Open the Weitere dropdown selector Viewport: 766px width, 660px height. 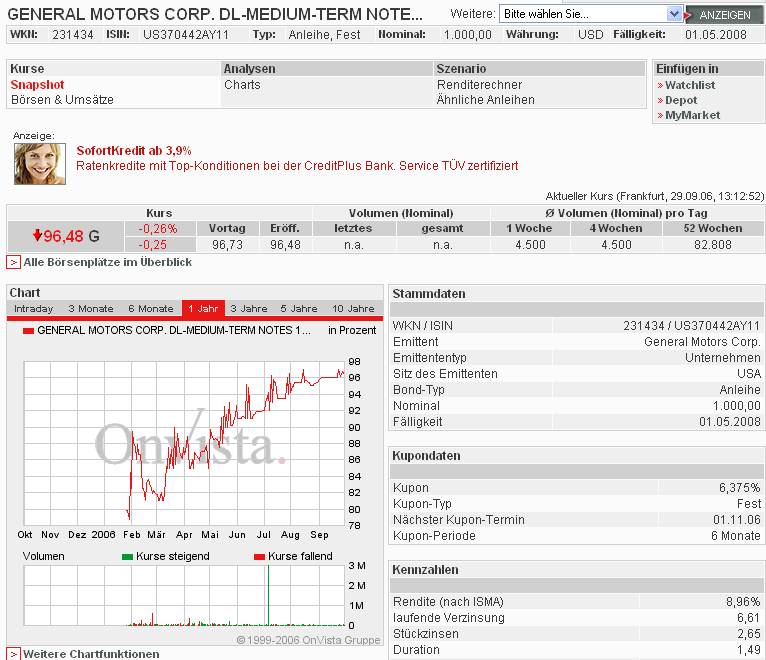pyautogui.click(x=590, y=14)
